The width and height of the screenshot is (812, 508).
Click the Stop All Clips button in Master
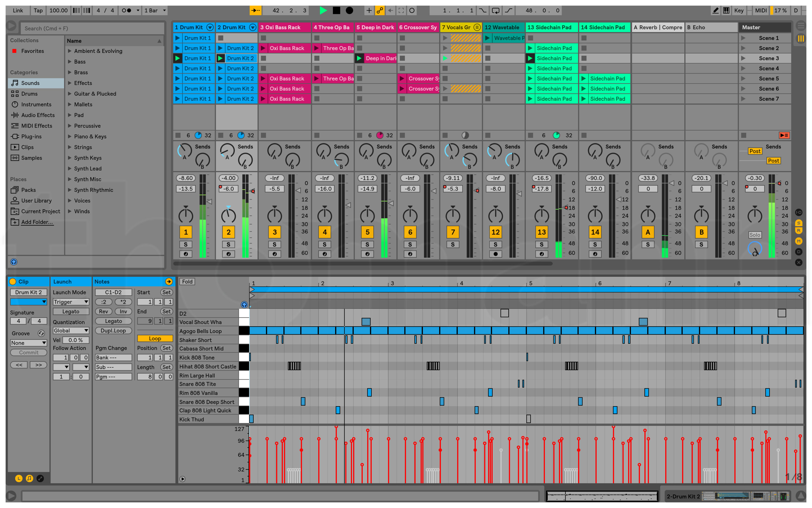[744, 135]
